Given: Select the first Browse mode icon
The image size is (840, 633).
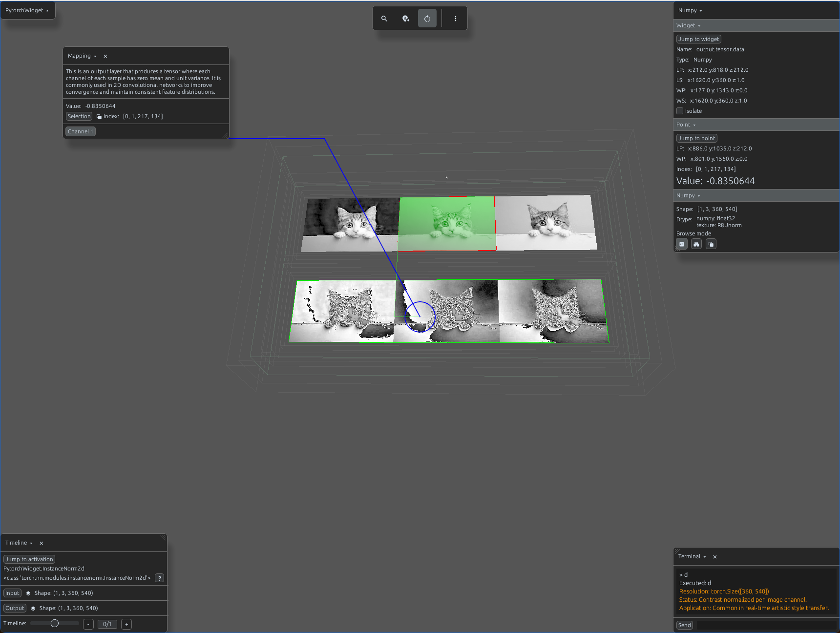Looking at the screenshot, I should pyautogui.click(x=682, y=244).
